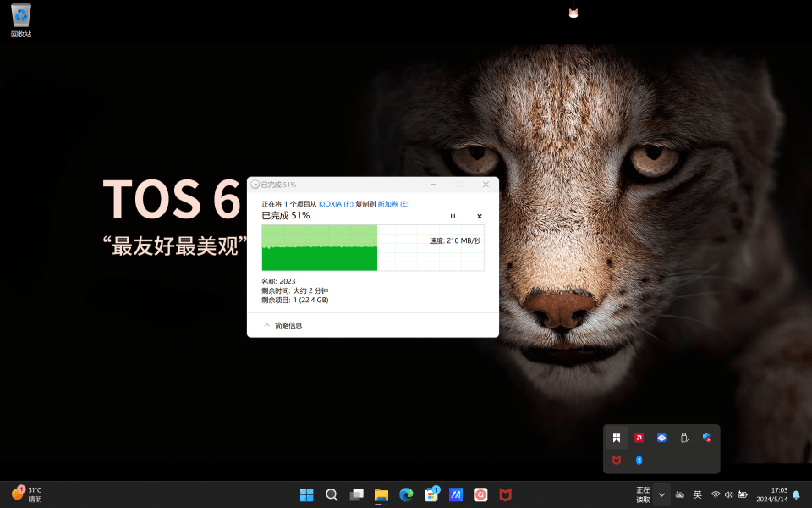This screenshot has width=812, height=508.
Task: Collapse the hidden tray icons chevron
Action: (661, 494)
